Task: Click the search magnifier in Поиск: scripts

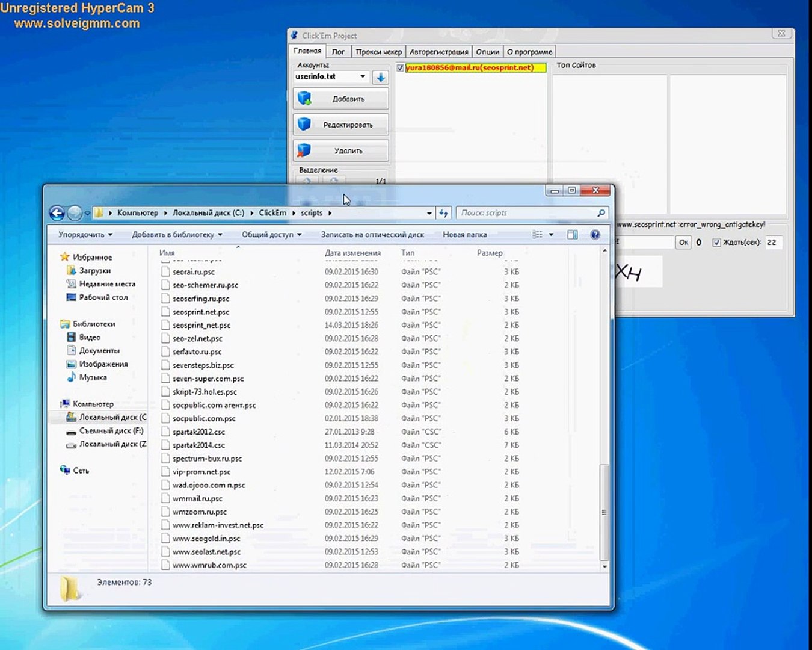Action: click(601, 213)
